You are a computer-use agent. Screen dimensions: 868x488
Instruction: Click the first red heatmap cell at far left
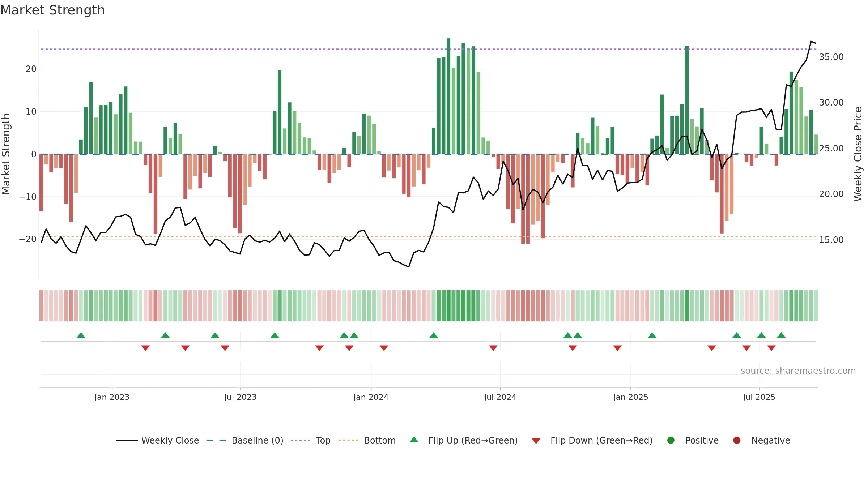[x=41, y=306]
